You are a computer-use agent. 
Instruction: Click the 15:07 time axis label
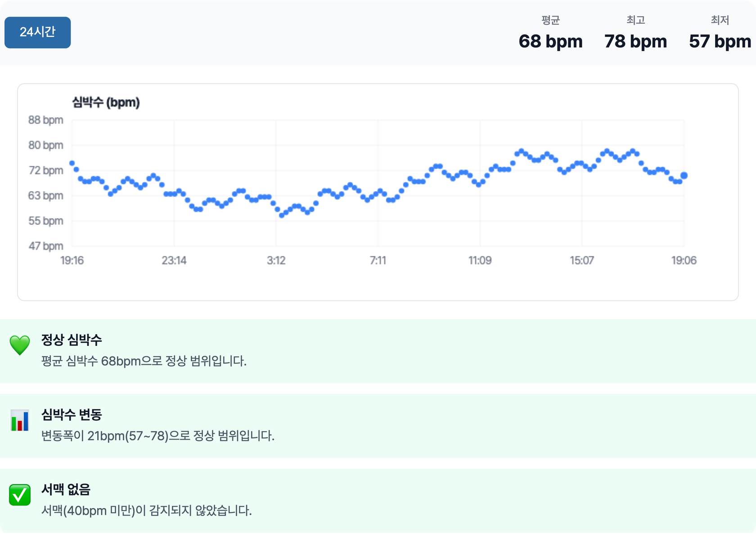pyautogui.click(x=582, y=260)
